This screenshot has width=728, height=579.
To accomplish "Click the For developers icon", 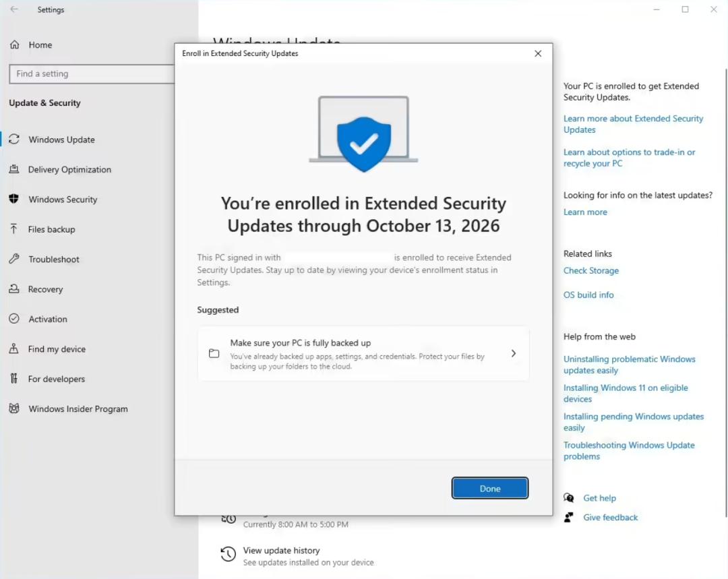I will [13, 379].
